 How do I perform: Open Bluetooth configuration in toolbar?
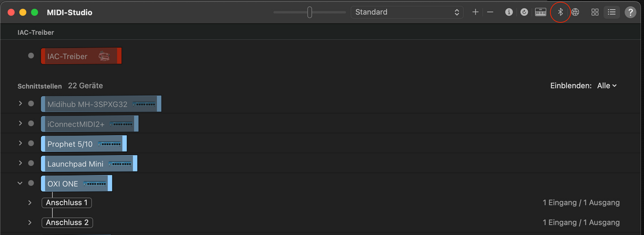point(560,12)
